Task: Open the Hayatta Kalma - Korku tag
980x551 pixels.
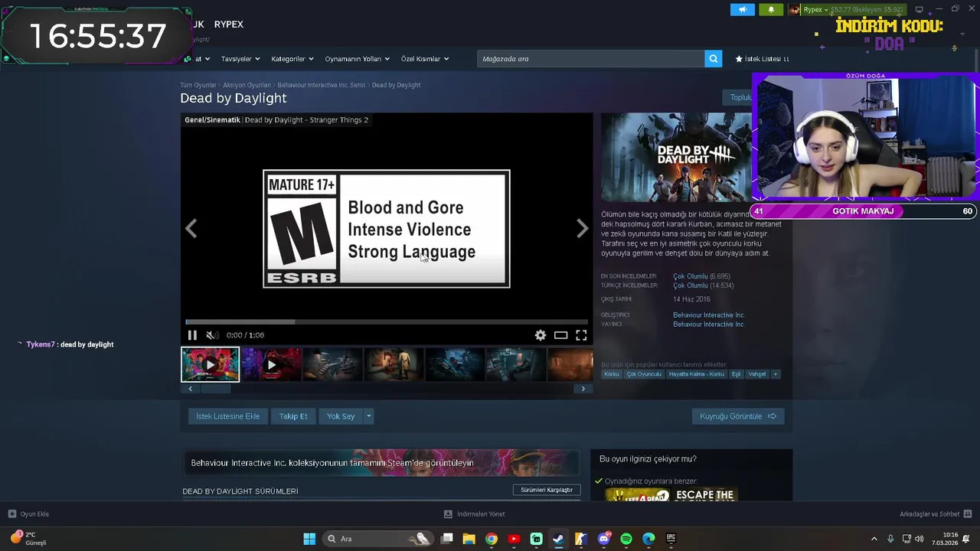Action: pos(696,374)
